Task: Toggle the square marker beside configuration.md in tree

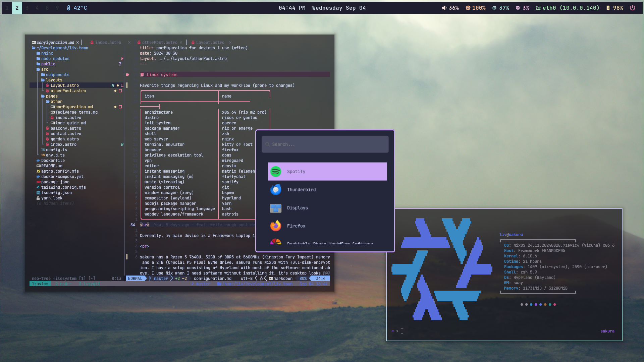Action: click(120, 107)
